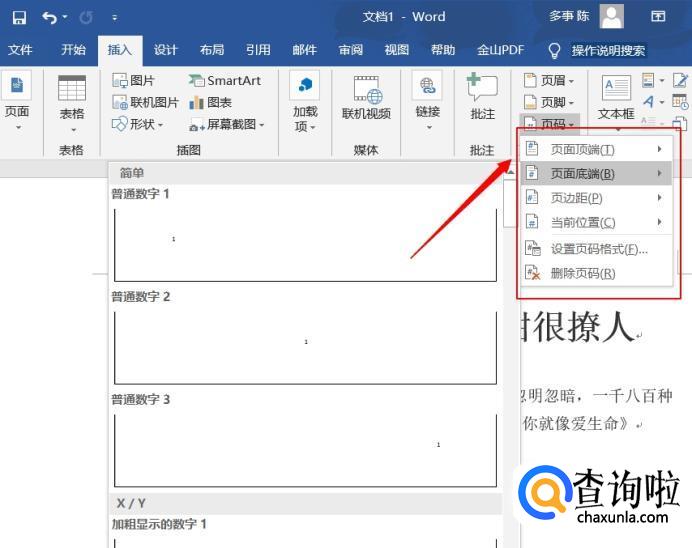
Task: Insert a picture with 图片
Action: pyautogui.click(x=134, y=80)
